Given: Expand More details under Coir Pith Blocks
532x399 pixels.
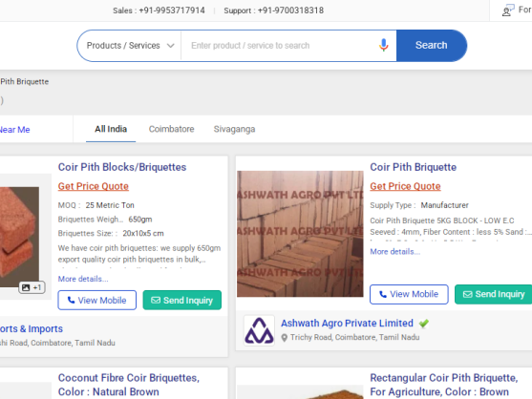Looking at the screenshot, I should [x=83, y=279].
